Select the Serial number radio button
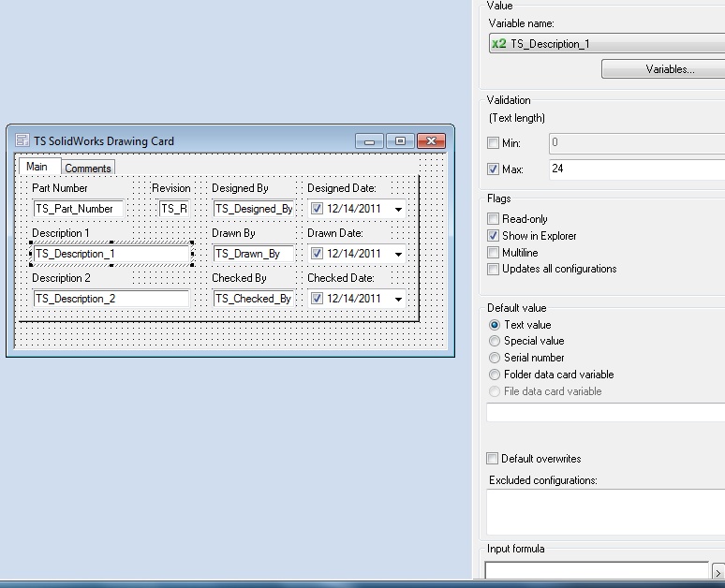The width and height of the screenshot is (725, 588). pos(495,358)
